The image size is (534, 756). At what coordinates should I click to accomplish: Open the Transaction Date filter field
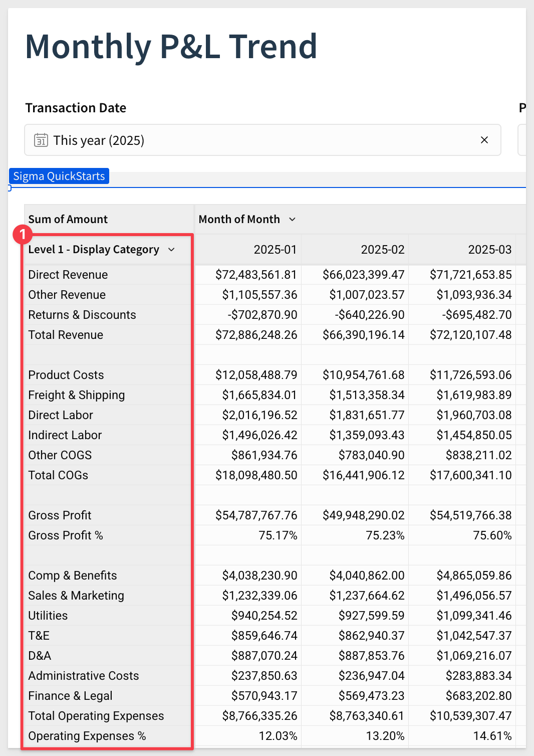pyautogui.click(x=263, y=140)
